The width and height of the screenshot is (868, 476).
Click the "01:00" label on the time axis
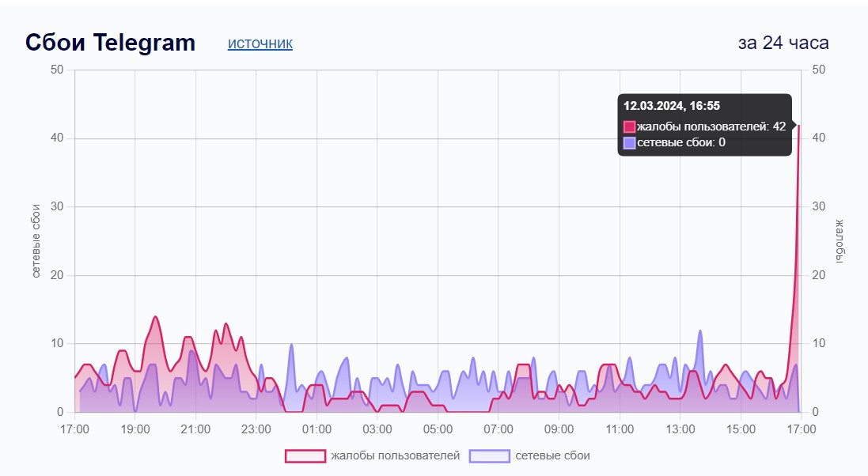point(316,430)
